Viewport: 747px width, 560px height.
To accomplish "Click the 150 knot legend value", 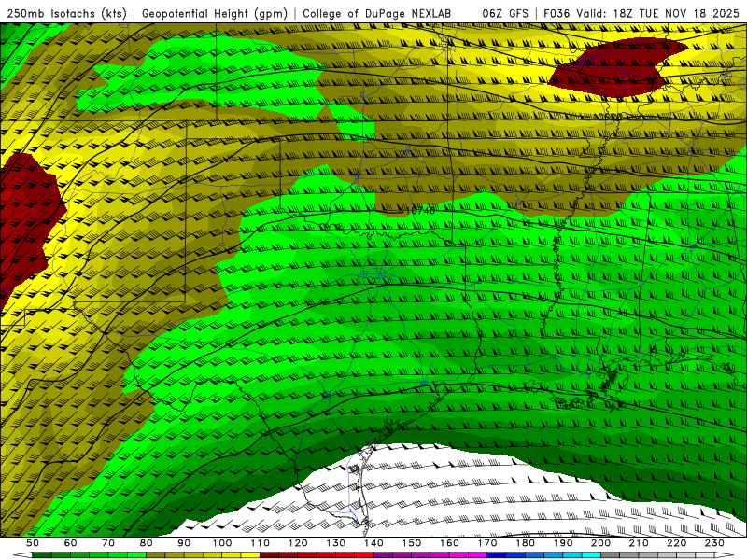I will pyautogui.click(x=412, y=543).
